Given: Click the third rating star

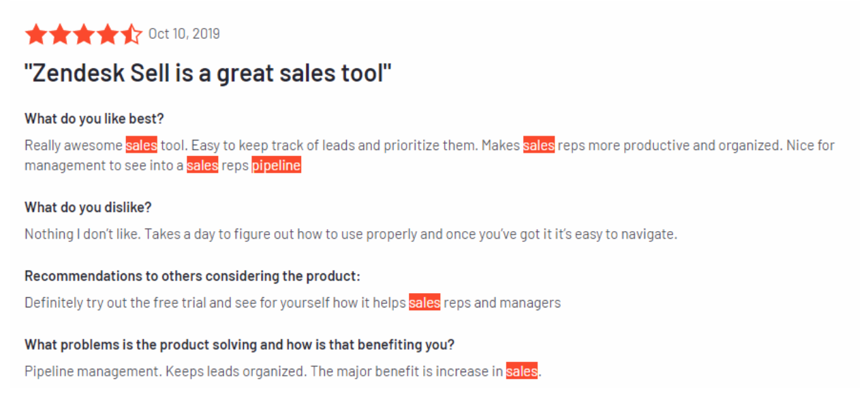Looking at the screenshot, I should [84, 35].
